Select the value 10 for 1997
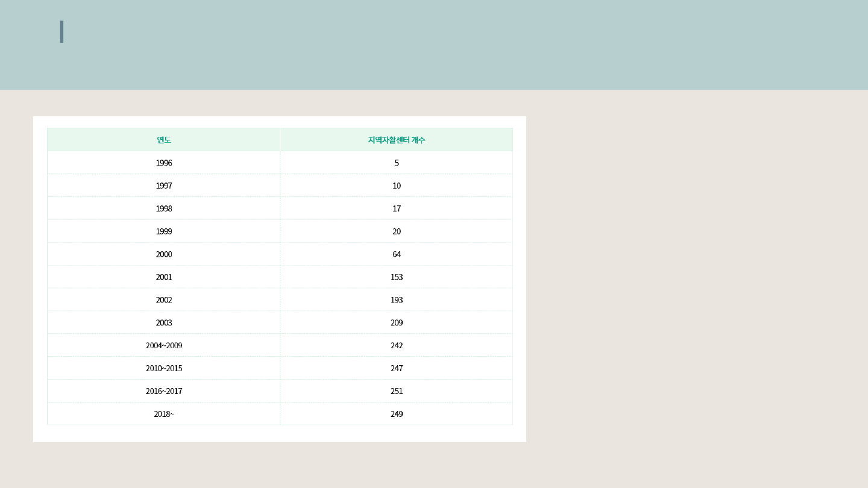The width and height of the screenshot is (868, 488). click(397, 186)
